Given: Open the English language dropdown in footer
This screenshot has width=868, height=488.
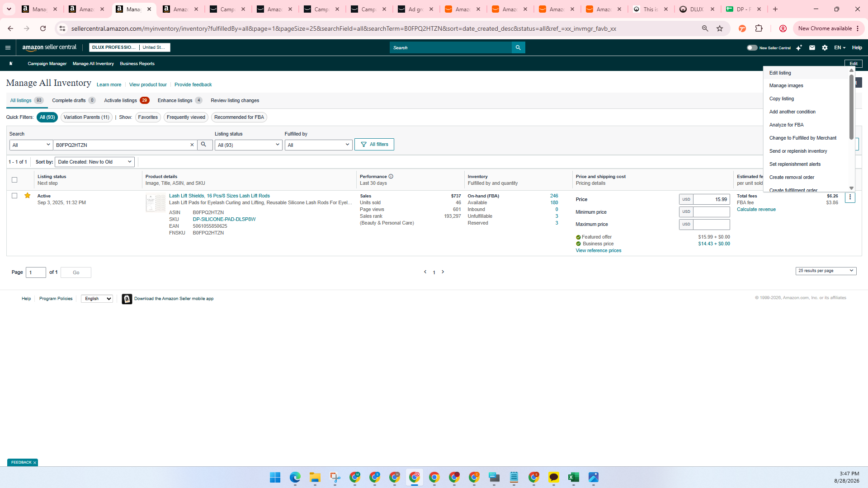Looking at the screenshot, I should 97,299.
